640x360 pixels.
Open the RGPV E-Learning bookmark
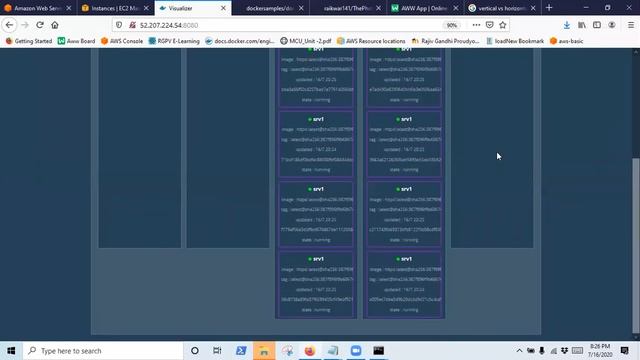coord(174,41)
